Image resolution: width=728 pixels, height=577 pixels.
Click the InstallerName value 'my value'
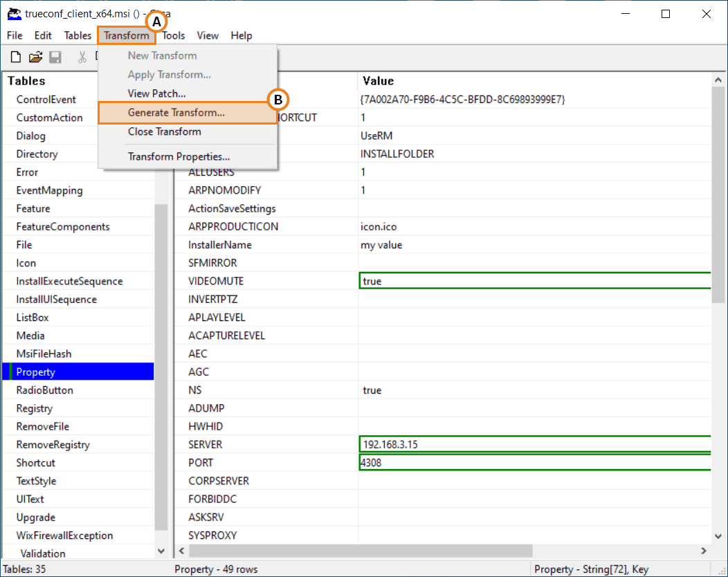(534, 245)
